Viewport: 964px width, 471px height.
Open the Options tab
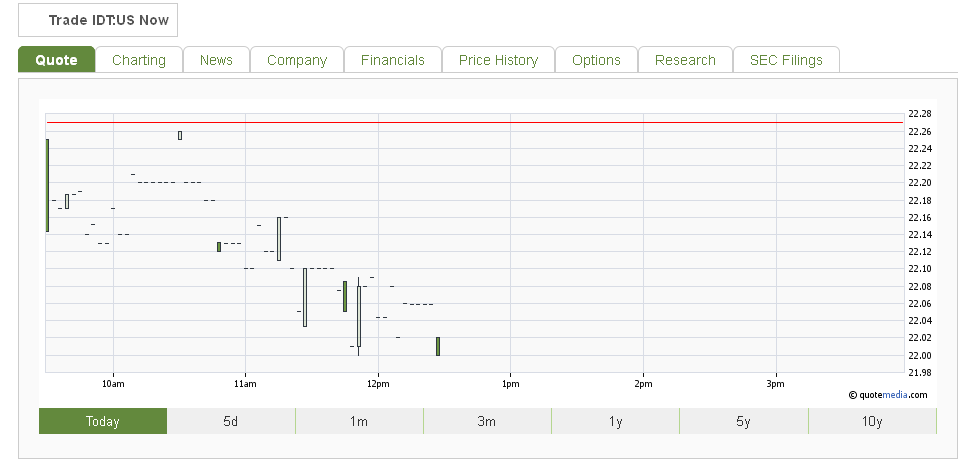point(596,60)
